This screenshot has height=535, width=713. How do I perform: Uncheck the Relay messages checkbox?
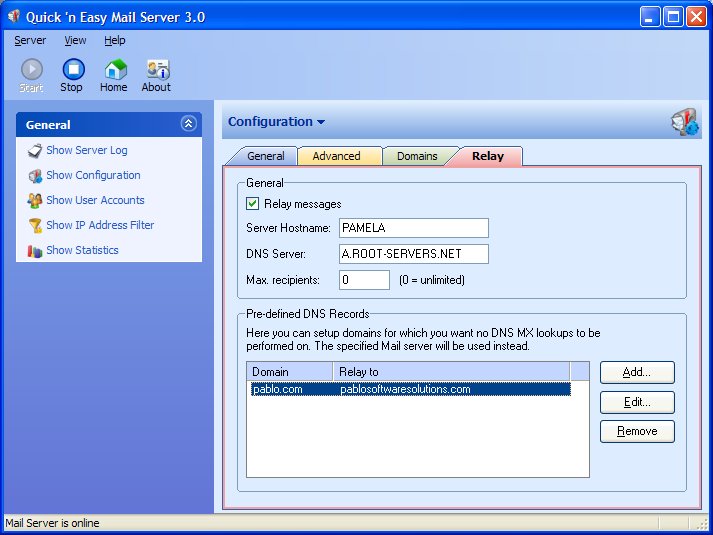[x=252, y=203]
